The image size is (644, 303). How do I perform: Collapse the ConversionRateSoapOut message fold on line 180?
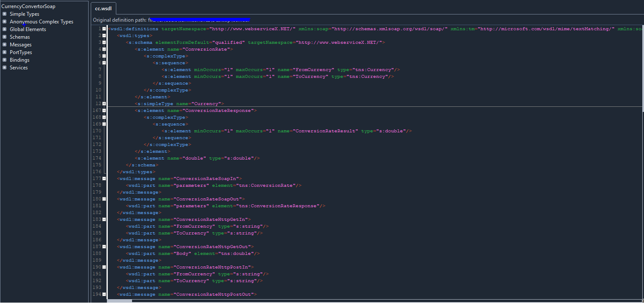pos(104,199)
